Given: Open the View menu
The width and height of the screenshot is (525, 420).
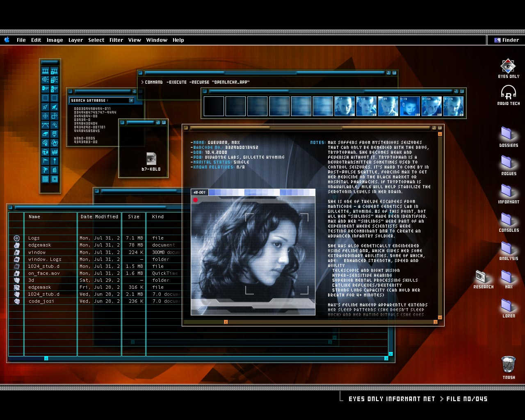Looking at the screenshot, I should click(135, 40).
